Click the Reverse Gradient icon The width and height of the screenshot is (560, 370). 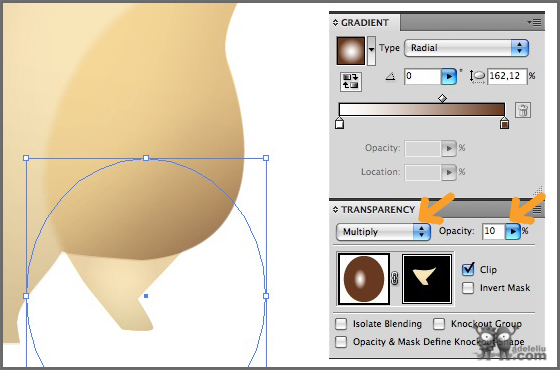pyautogui.click(x=350, y=81)
